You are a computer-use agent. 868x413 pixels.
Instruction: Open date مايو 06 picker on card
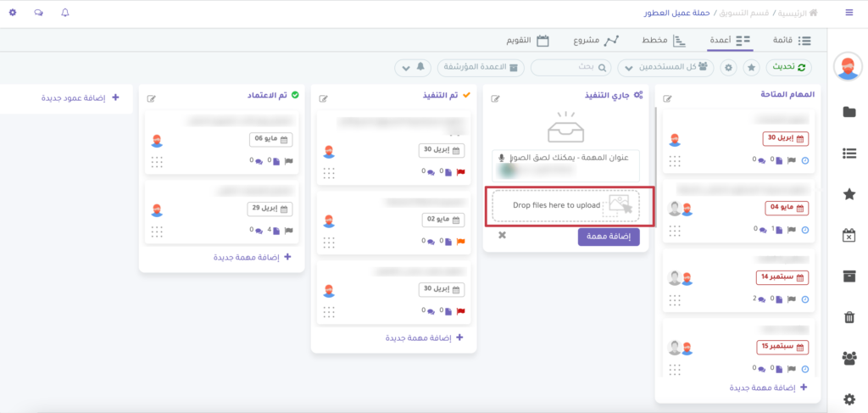(x=270, y=140)
